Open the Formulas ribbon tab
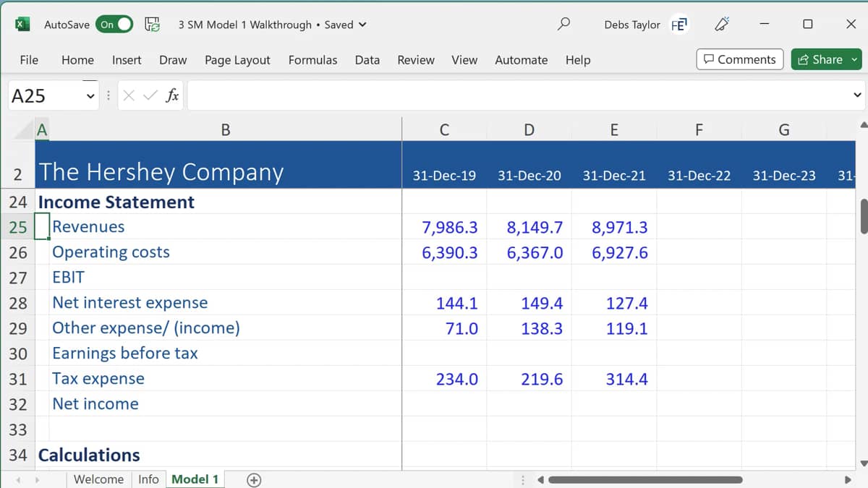Viewport: 868px width, 488px height. (312, 60)
